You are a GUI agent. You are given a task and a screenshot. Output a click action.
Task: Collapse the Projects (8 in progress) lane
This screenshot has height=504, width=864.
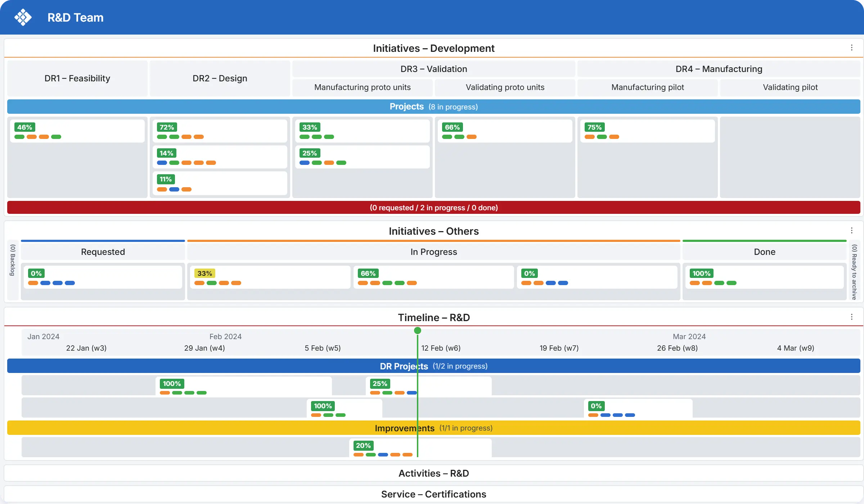[x=433, y=107]
